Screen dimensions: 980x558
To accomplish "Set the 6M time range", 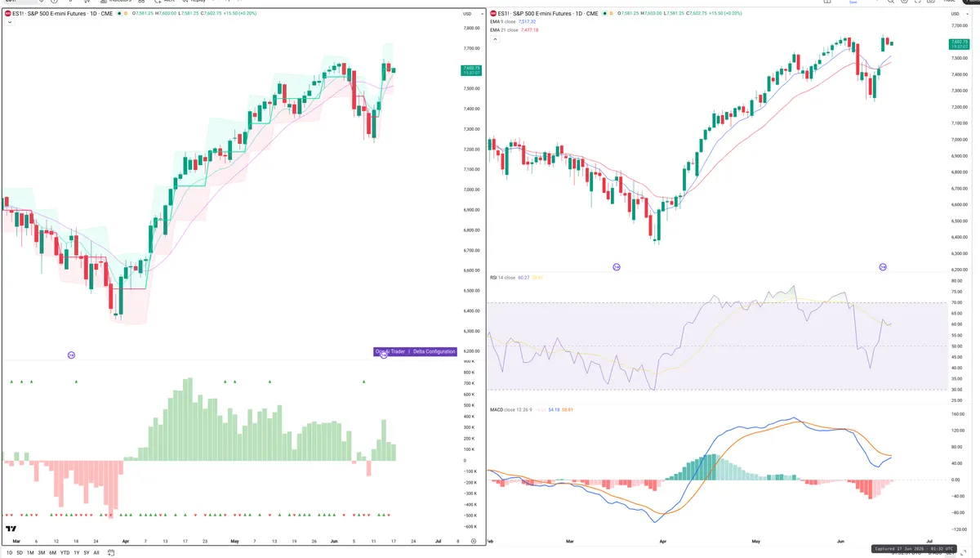I will (x=53, y=552).
